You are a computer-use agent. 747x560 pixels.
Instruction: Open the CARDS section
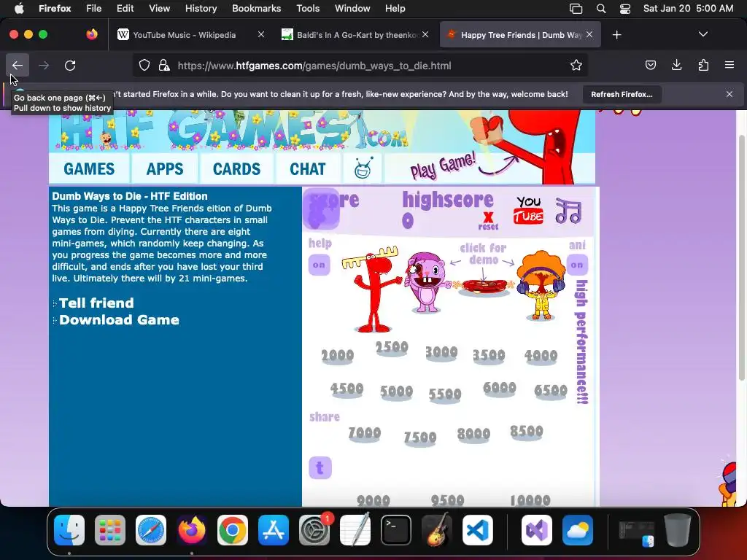(236, 168)
